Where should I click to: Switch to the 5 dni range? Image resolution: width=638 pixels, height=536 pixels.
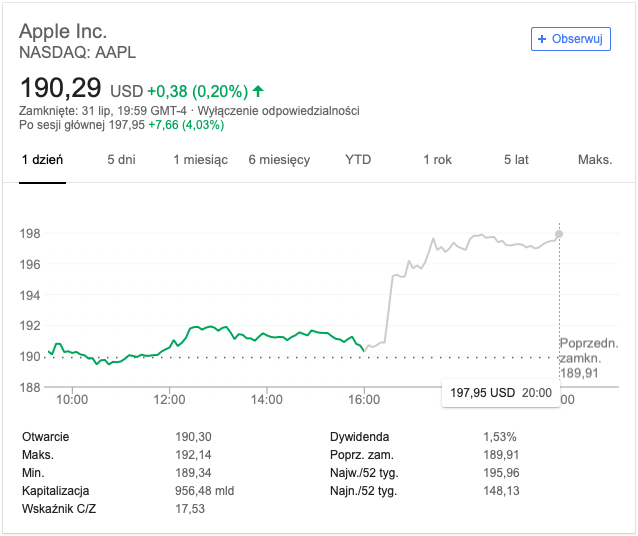coord(121,160)
